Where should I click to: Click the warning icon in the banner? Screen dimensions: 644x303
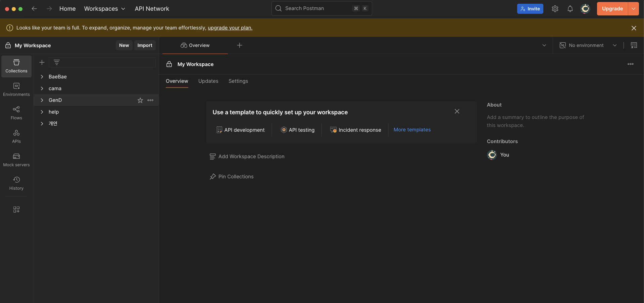pos(10,28)
